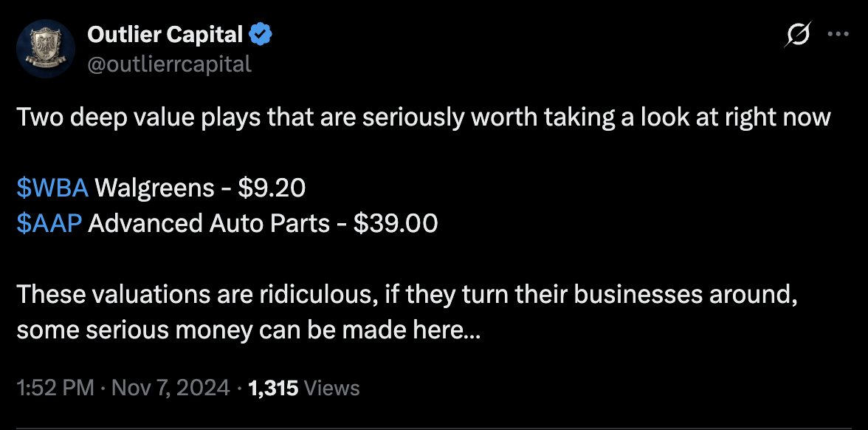Open the Outlier Capital profile avatar
The width and height of the screenshot is (868, 430).
point(45,49)
